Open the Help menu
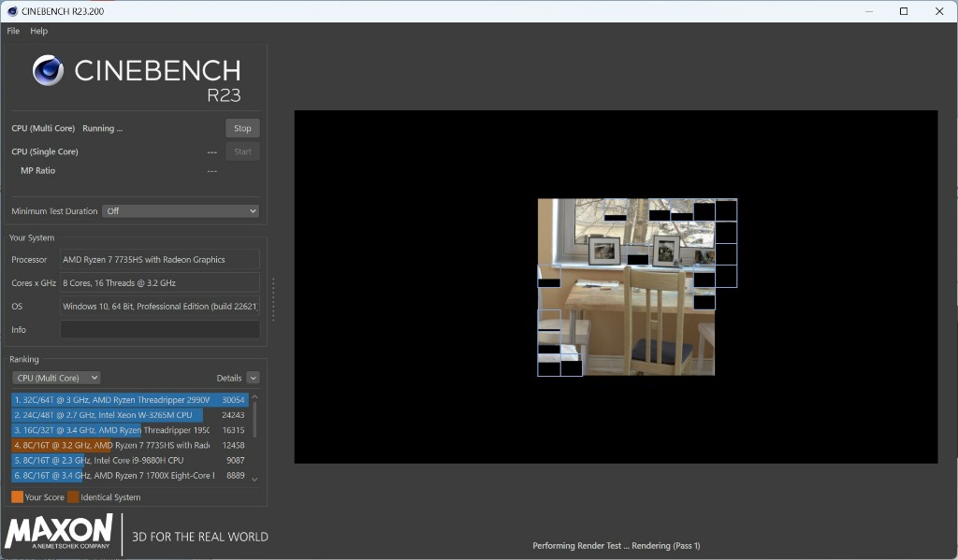Screen dimensions: 958x560 pyautogui.click(x=38, y=31)
